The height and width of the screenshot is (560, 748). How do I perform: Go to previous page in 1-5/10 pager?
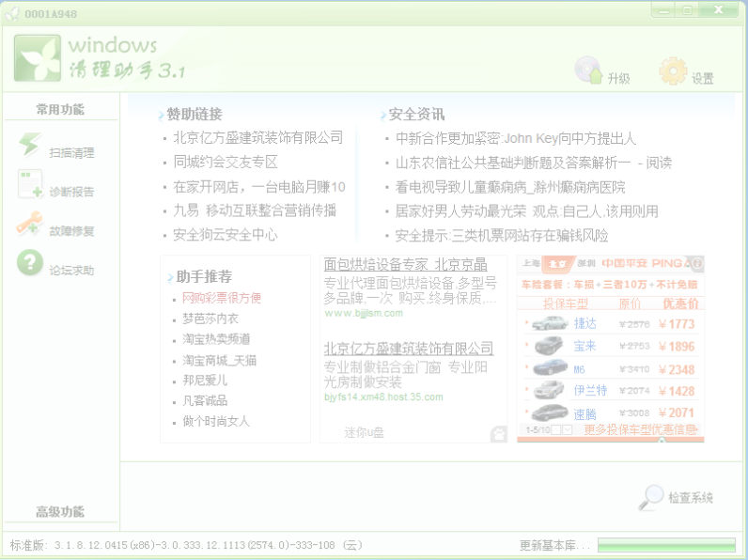[556, 430]
